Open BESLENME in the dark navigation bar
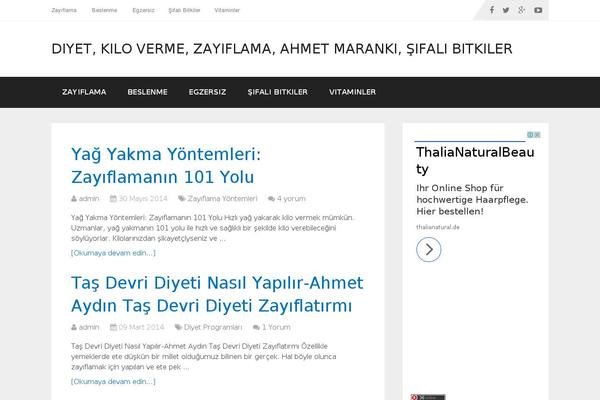 tap(147, 92)
